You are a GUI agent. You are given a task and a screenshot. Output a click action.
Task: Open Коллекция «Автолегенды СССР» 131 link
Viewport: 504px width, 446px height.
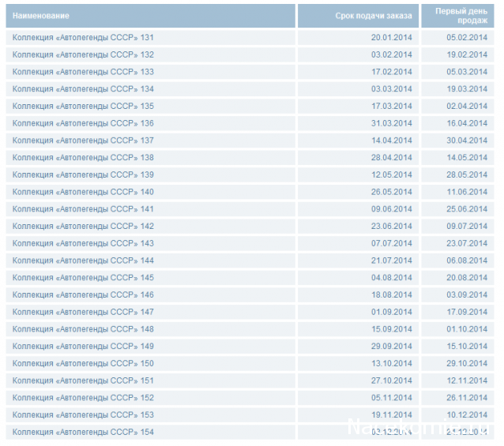tap(83, 38)
